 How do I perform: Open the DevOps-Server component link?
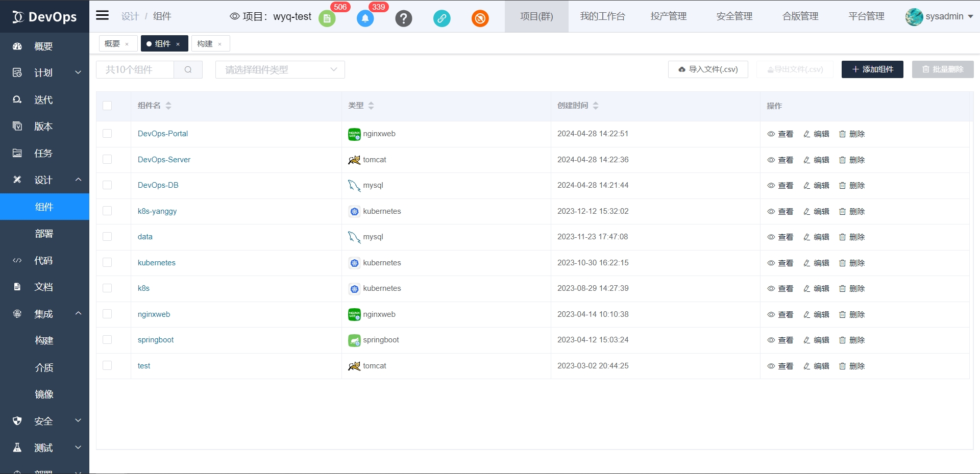point(164,160)
